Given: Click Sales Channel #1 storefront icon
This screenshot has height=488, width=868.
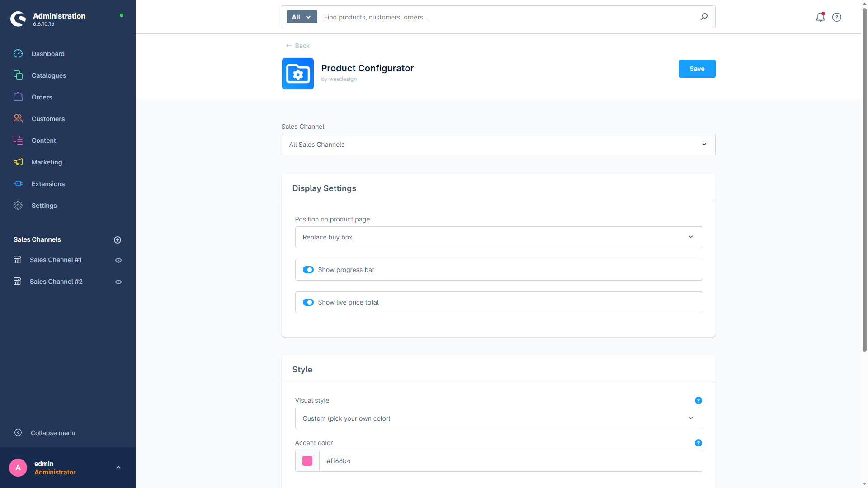Looking at the screenshot, I should pos(17,260).
